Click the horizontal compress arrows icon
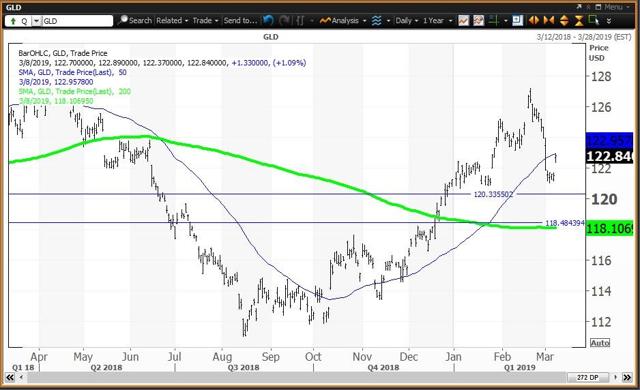 [x=549, y=20]
